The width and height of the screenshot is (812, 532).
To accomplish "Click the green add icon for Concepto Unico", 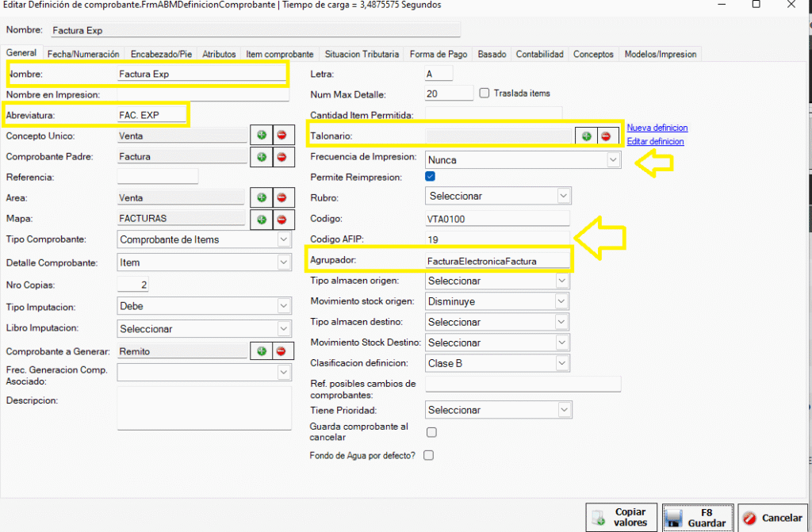I will pos(262,136).
